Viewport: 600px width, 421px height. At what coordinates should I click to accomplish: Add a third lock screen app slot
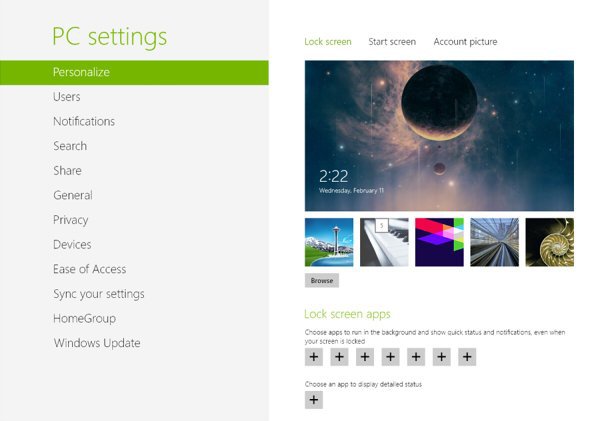[365, 356]
